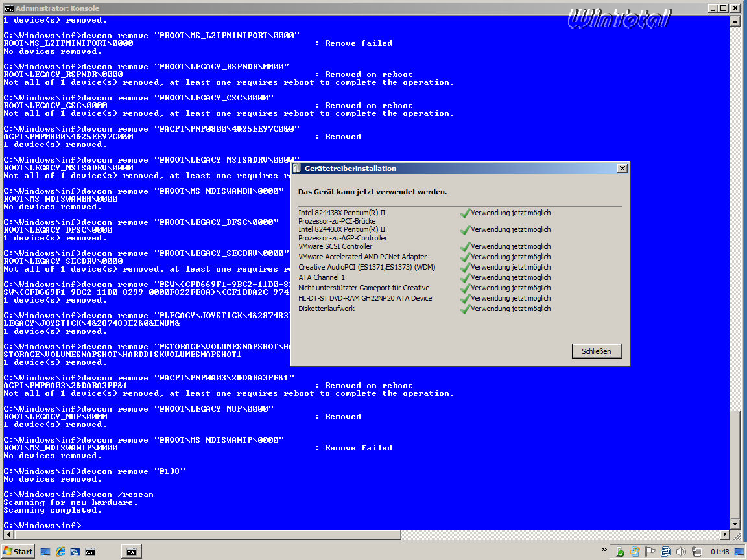Image resolution: width=747 pixels, height=560 pixels.
Task: Click the 'ROOT\LEGACY_DFSC\0000' output line
Action: pyautogui.click(x=58, y=230)
